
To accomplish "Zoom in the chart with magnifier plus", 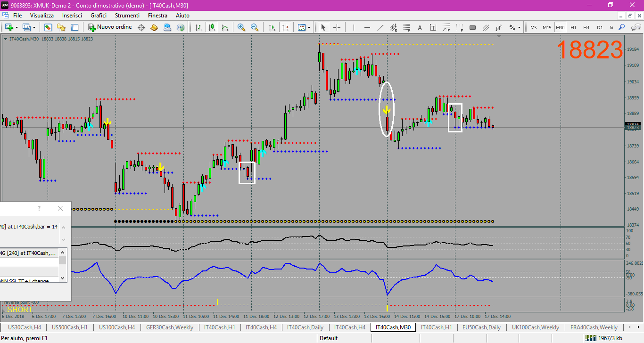I will [x=241, y=27].
